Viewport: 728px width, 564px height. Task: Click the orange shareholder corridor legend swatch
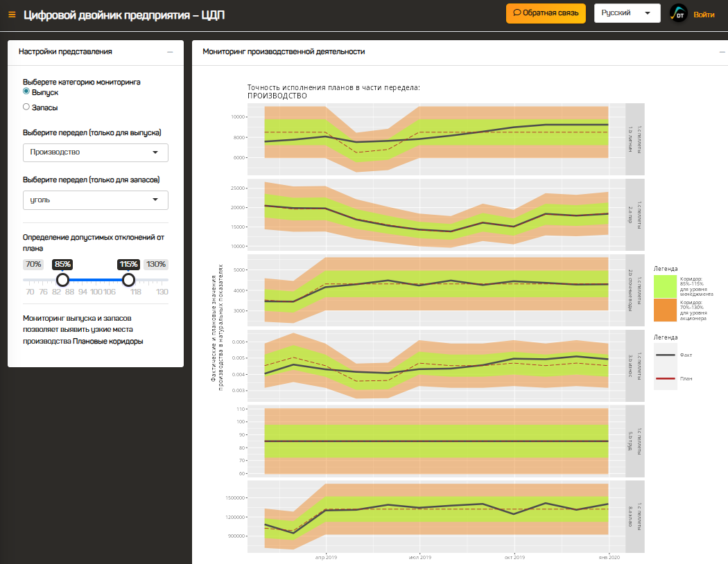pyautogui.click(x=665, y=310)
